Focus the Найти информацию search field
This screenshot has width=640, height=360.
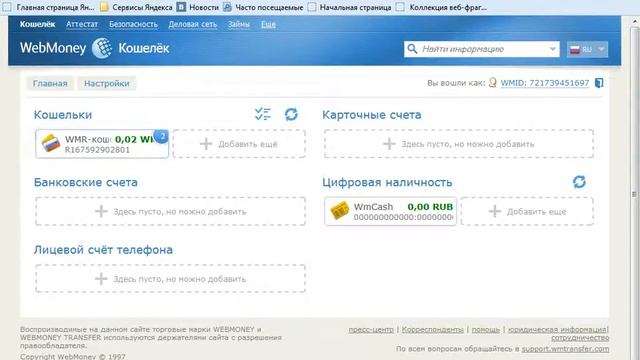(x=482, y=49)
